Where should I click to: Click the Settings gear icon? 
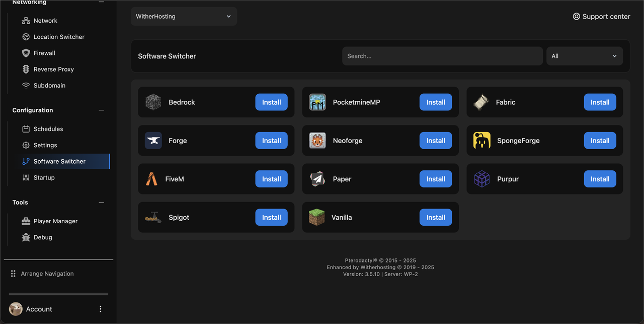[x=26, y=145]
